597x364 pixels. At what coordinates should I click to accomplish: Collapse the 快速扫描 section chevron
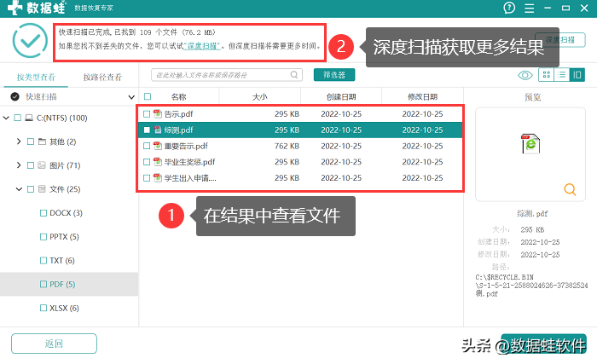click(x=131, y=97)
